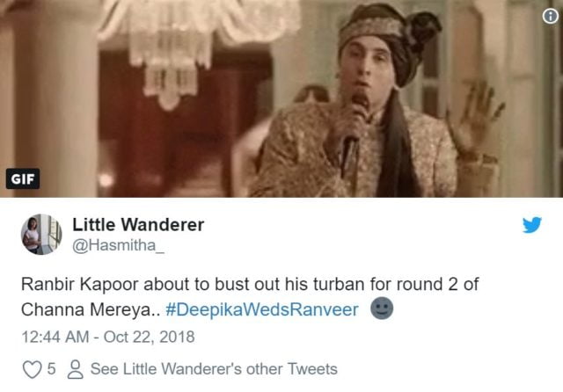The image size is (563, 392).
Task: Play the GIF of the man singing
Action: [x=281, y=98]
